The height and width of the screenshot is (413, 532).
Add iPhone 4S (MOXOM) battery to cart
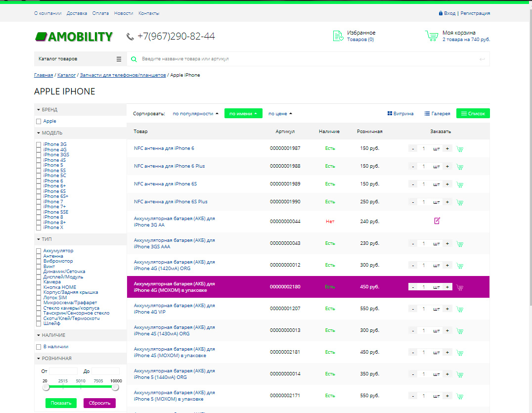tap(460, 353)
